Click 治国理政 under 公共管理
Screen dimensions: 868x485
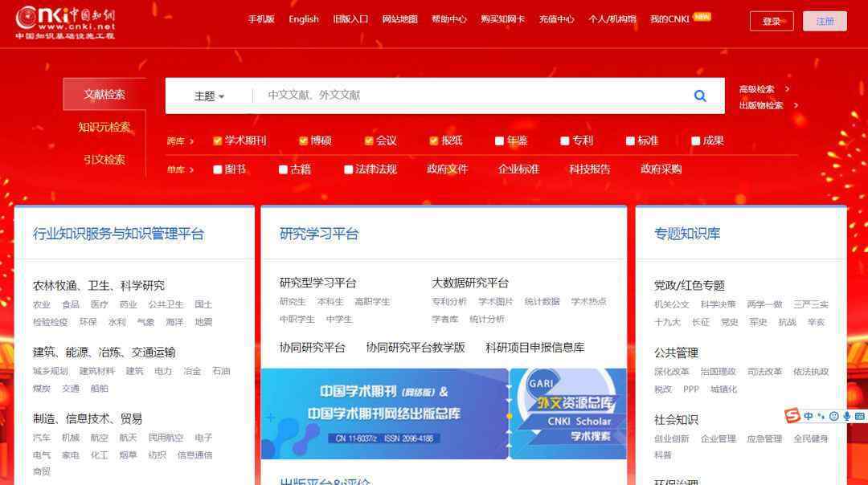pos(718,372)
